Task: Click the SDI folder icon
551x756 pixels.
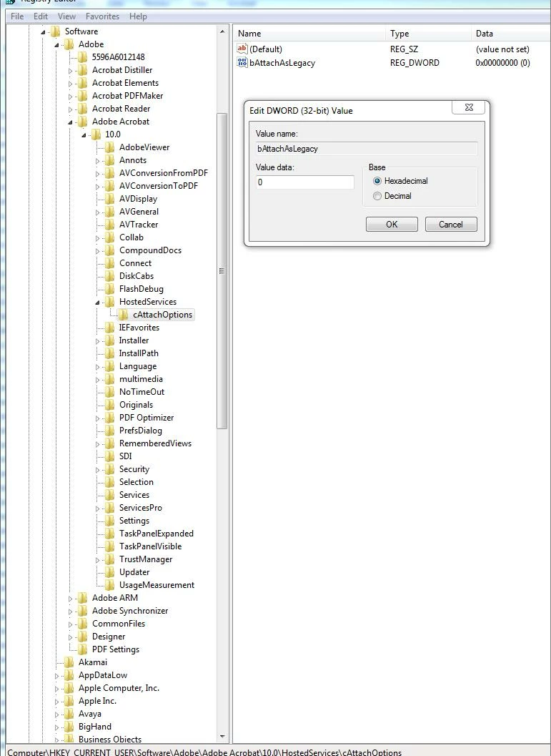Action: [110, 456]
